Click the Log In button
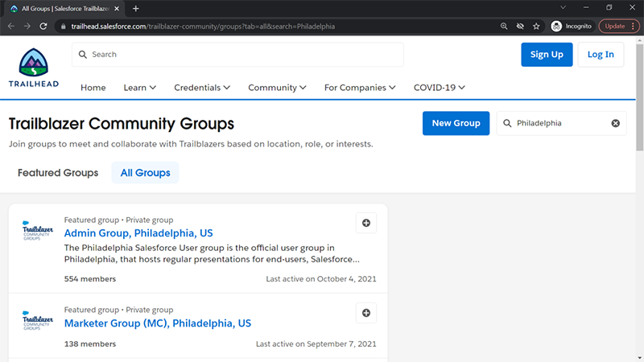 point(601,54)
